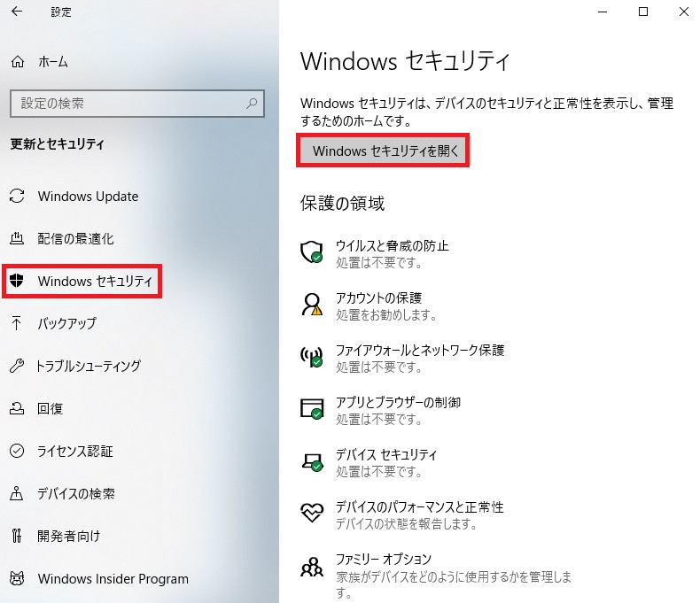The height and width of the screenshot is (603, 700).
Task: Open デバイスのパフォーマンスと正常性 link
Action: [420, 506]
